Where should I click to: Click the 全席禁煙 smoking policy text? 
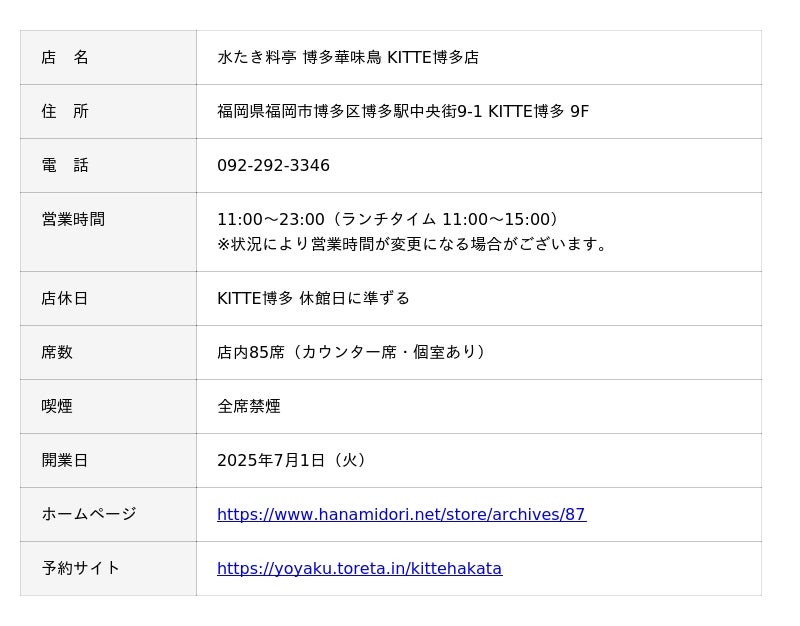tap(249, 407)
